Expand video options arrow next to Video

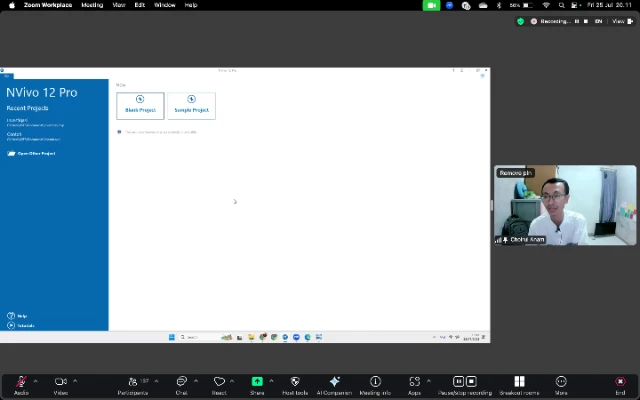[75, 381]
